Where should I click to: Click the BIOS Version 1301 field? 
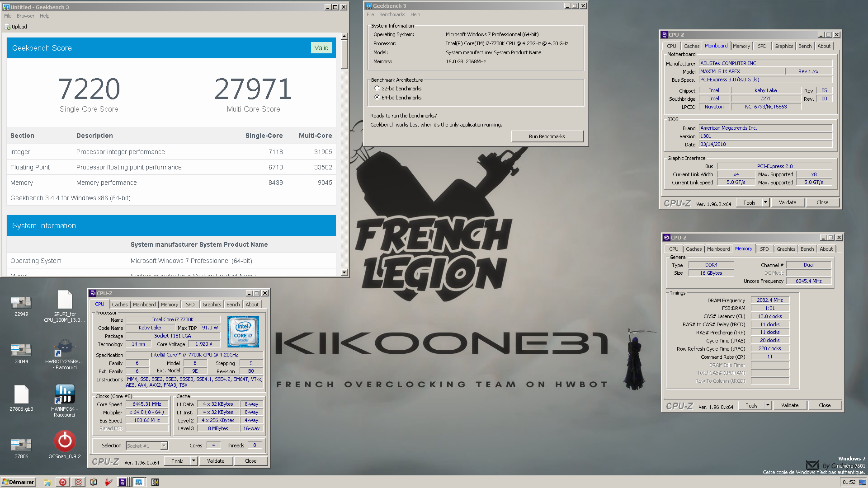pyautogui.click(x=765, y=136)
